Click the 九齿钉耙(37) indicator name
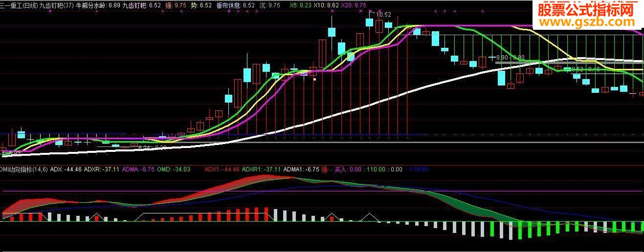Screen dimensions: 644x252 point(57,4)
